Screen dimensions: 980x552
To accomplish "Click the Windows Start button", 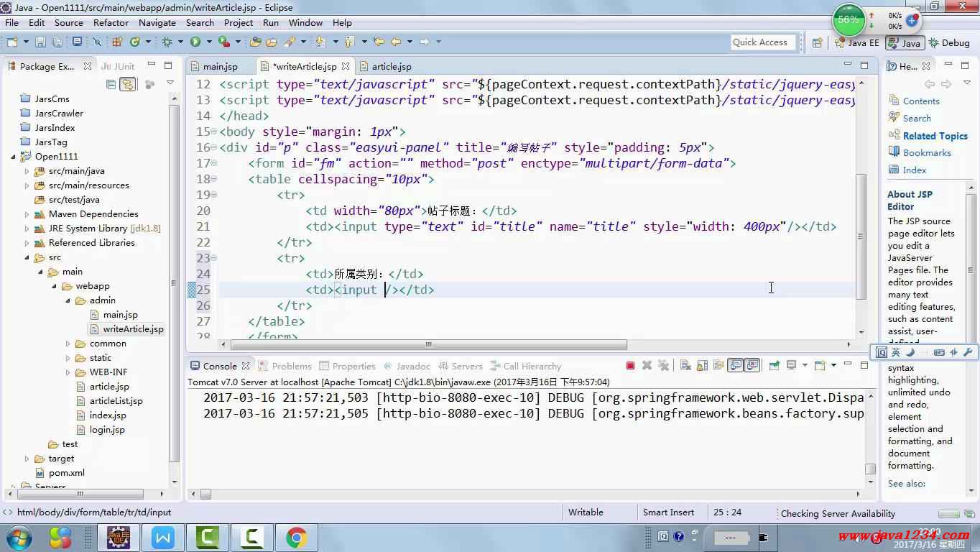I will [19, 538].
